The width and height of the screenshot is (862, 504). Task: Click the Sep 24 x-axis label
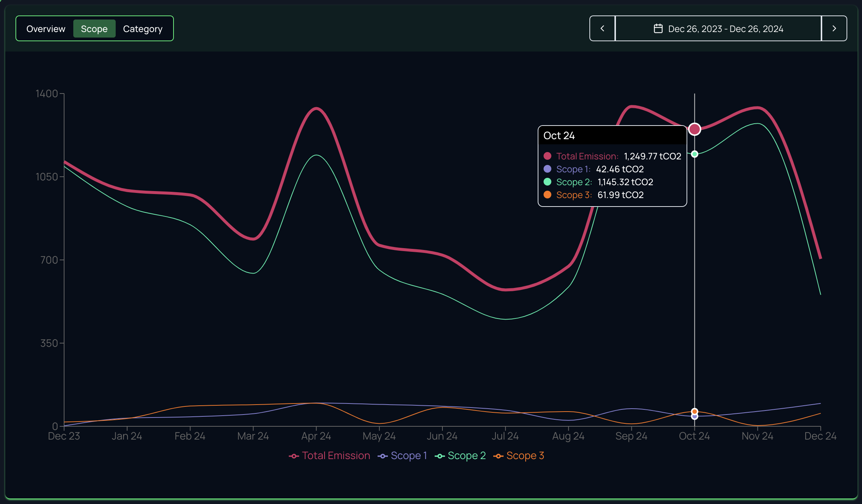(x=631, y=436)
